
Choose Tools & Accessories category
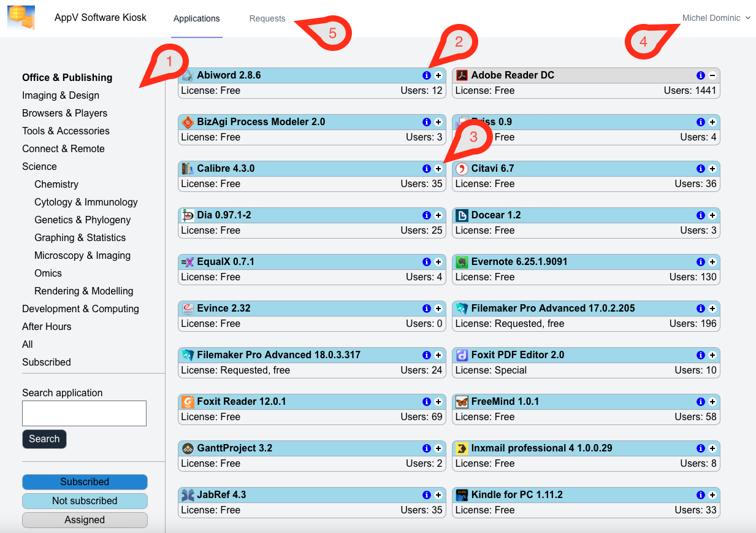coord(66,131)
